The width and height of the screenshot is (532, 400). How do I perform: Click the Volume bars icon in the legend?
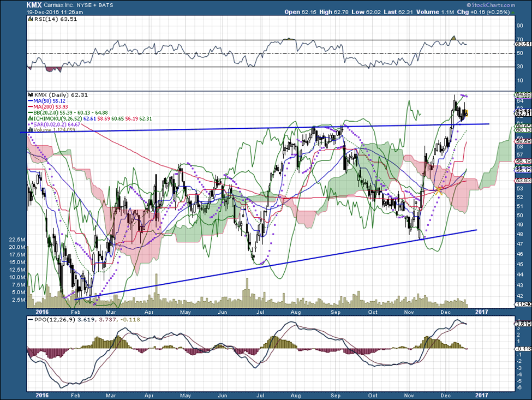pos(31,130)
